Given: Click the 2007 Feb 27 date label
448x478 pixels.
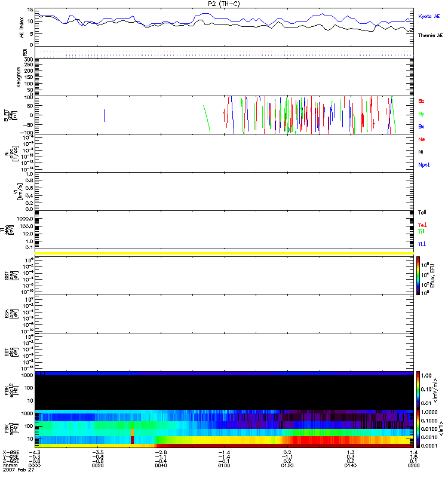Looking at the screenshot, I should (x=19, y=470).
